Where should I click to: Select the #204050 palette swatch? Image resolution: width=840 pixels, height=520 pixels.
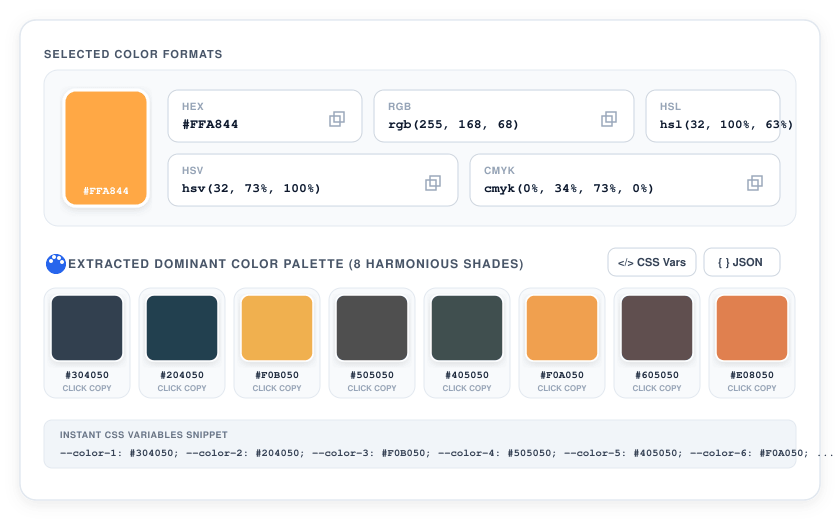182,328
